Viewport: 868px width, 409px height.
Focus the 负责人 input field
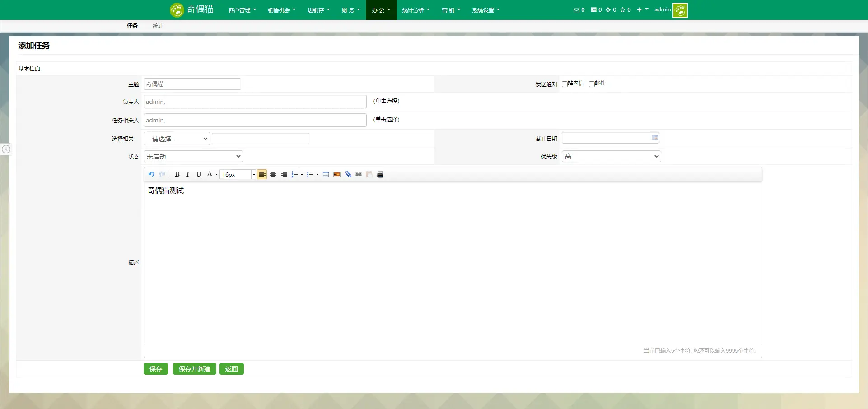tap(255, 102)
